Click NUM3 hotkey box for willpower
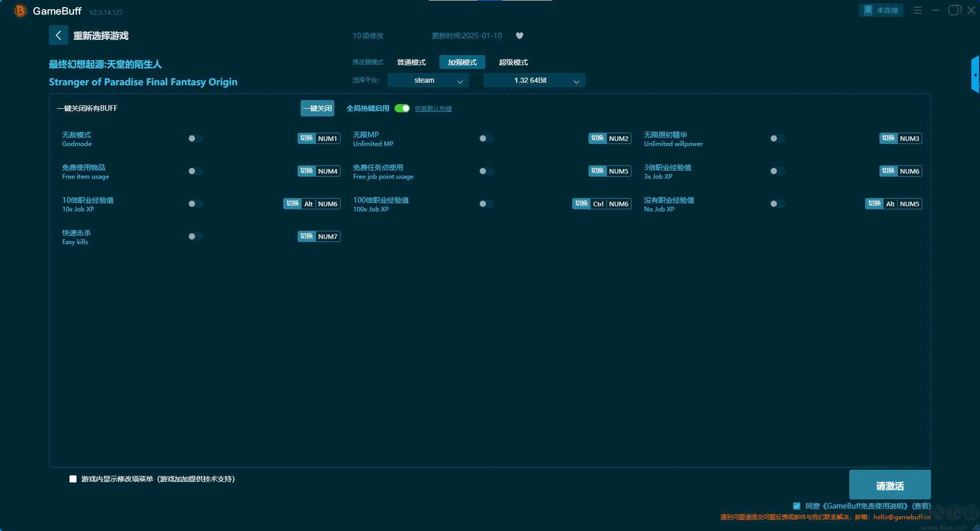 click(910, 138)
